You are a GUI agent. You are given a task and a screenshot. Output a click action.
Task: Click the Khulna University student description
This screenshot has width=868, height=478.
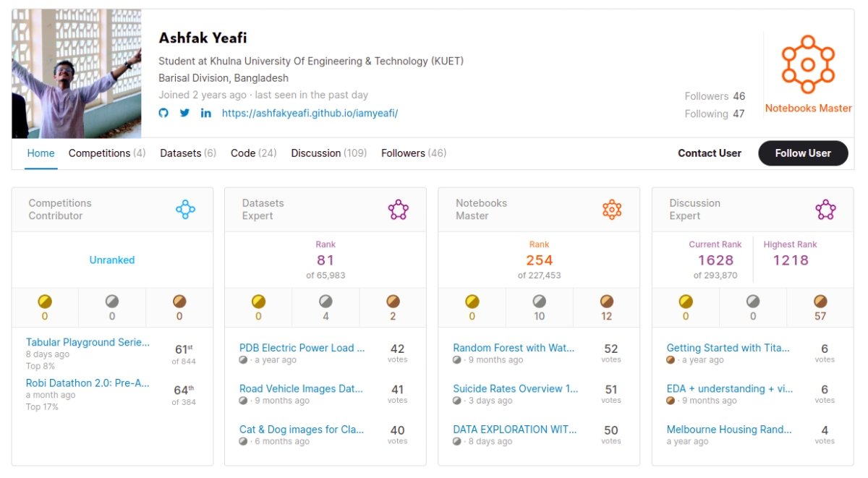(x=311, y=61)
